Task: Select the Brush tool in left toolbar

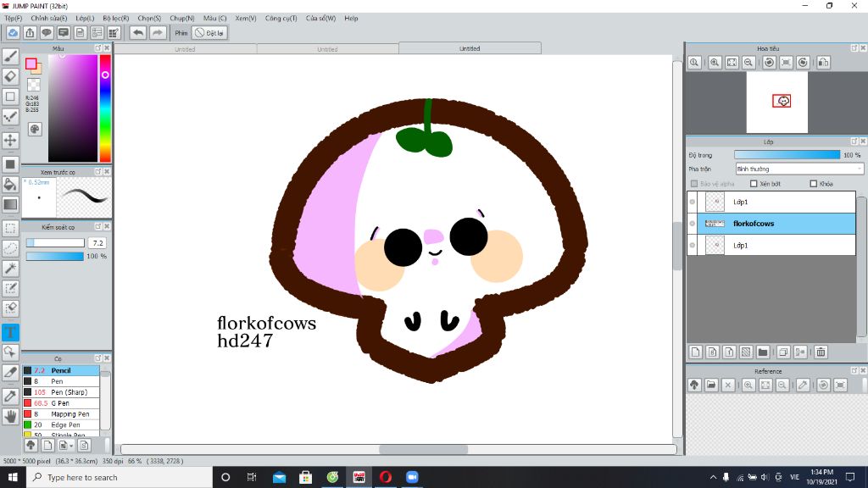Action: (x=10, y=56)
